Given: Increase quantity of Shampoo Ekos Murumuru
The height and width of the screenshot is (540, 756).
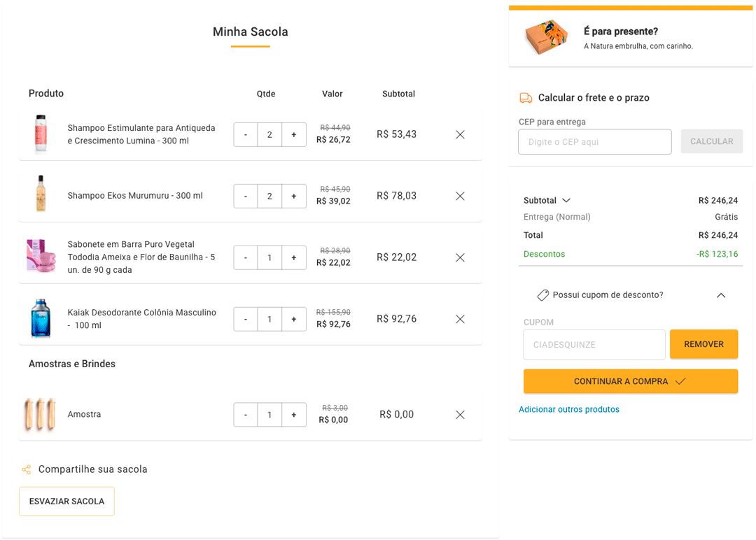Looking at the screenshot, I should (x=293, y=196).
